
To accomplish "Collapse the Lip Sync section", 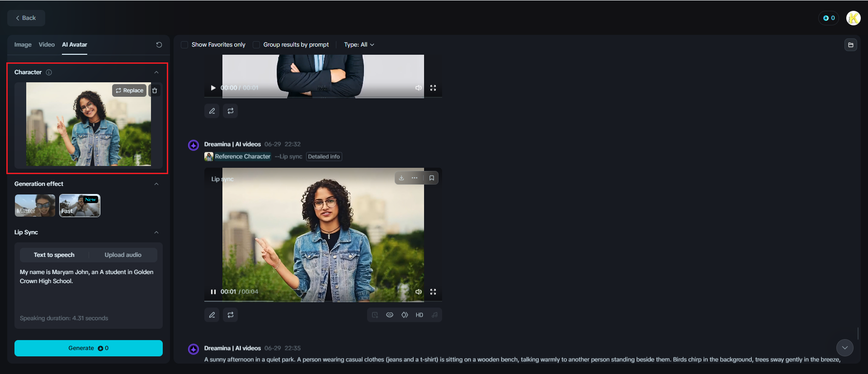I will click(156, 232).
